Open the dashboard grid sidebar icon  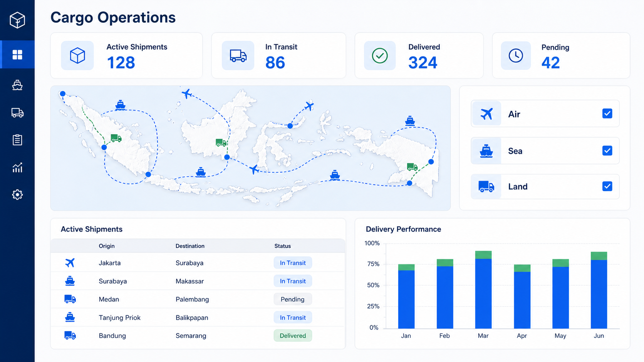coord(17,55)
